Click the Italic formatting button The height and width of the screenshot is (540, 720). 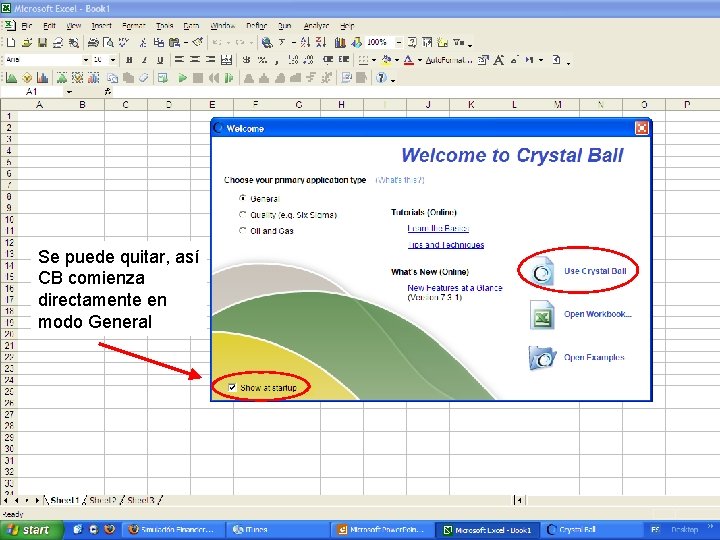click(144, 60)
